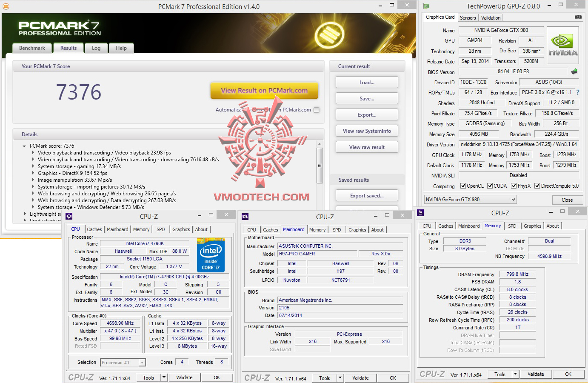588x383 pixels.
Task: Open Caches tab in CPU-Z CPU window
Action: coord(94,229)
